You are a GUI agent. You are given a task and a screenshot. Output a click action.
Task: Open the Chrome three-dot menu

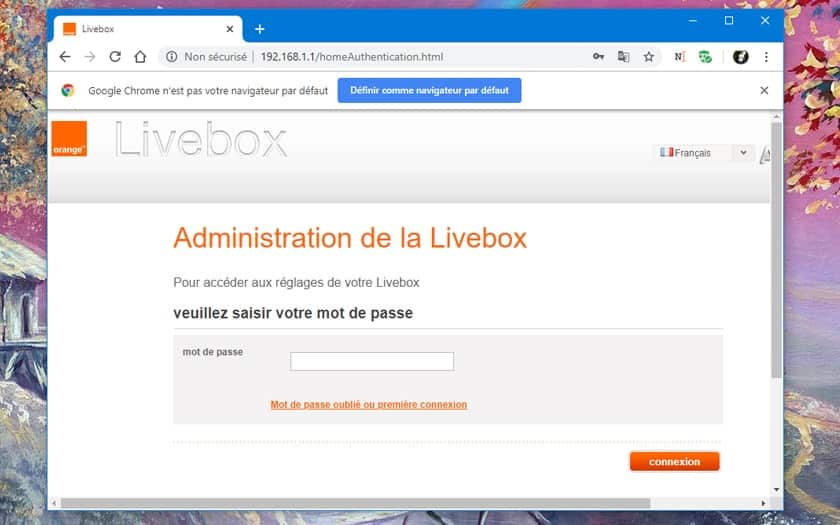tap(766, 57)
